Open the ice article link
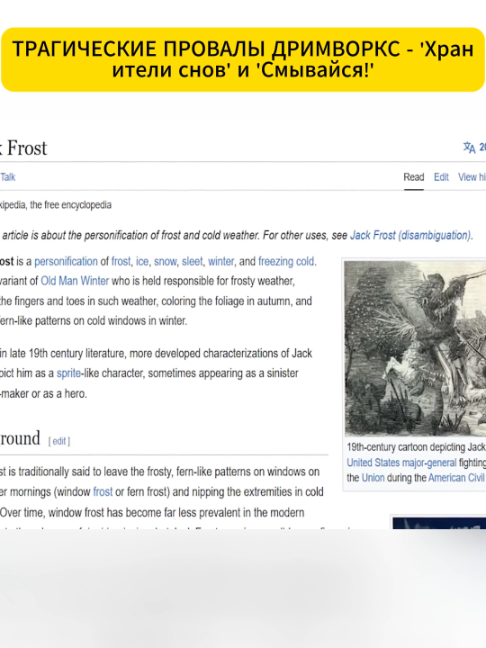486x648 pixels. pos(142,262)
